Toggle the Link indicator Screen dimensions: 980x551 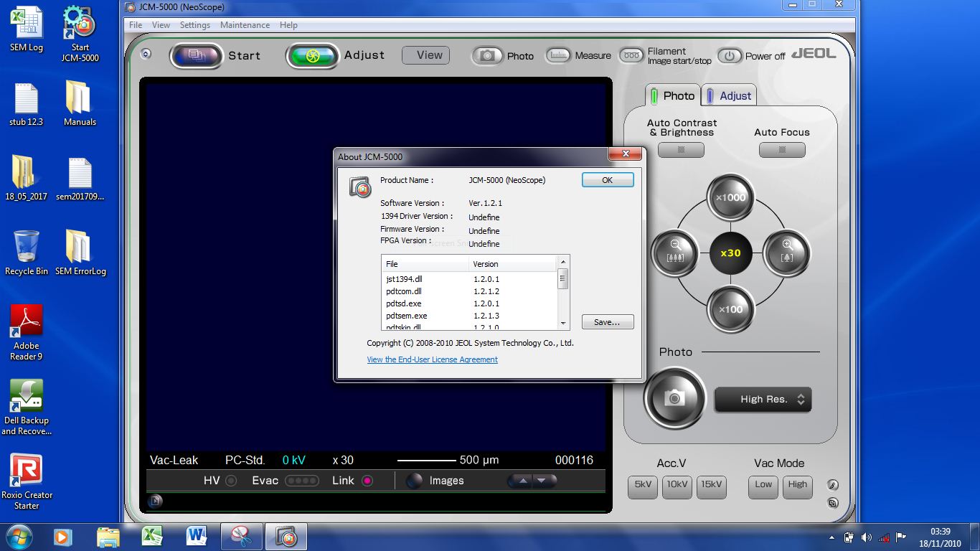coord(367,481)
